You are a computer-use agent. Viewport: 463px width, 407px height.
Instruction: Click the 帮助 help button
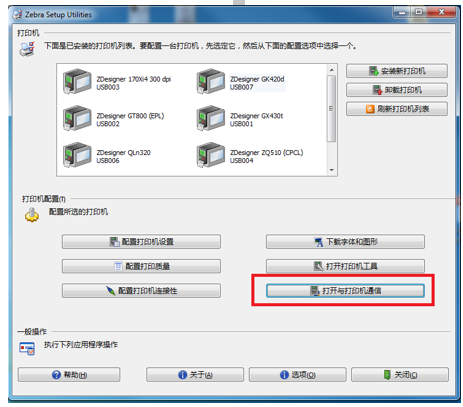click(x=69, y=375)
